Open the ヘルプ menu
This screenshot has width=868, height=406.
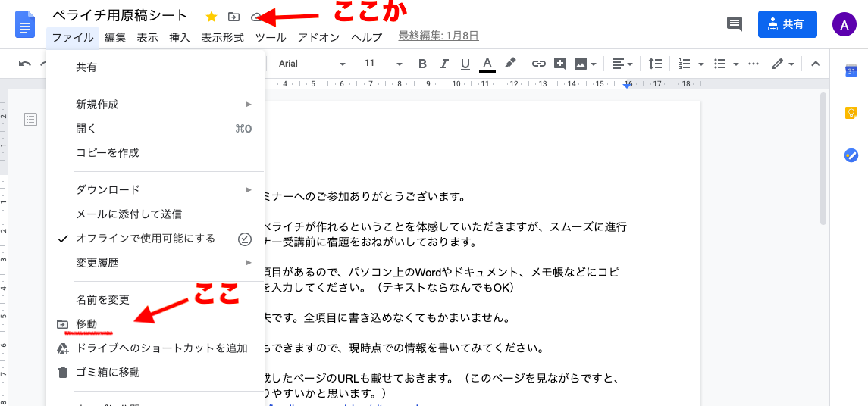click(x=366, y=38)
